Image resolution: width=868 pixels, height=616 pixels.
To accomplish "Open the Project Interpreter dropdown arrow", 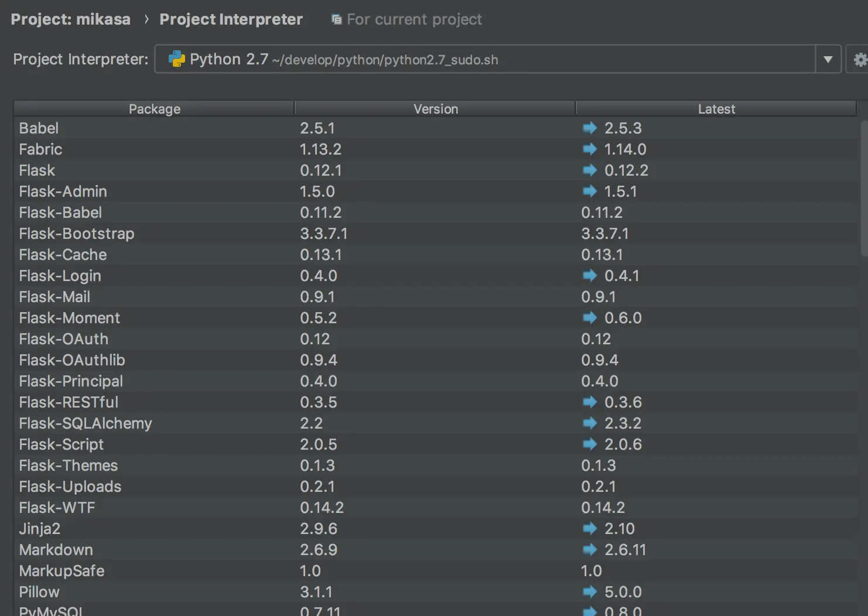I will pos(828,60).
